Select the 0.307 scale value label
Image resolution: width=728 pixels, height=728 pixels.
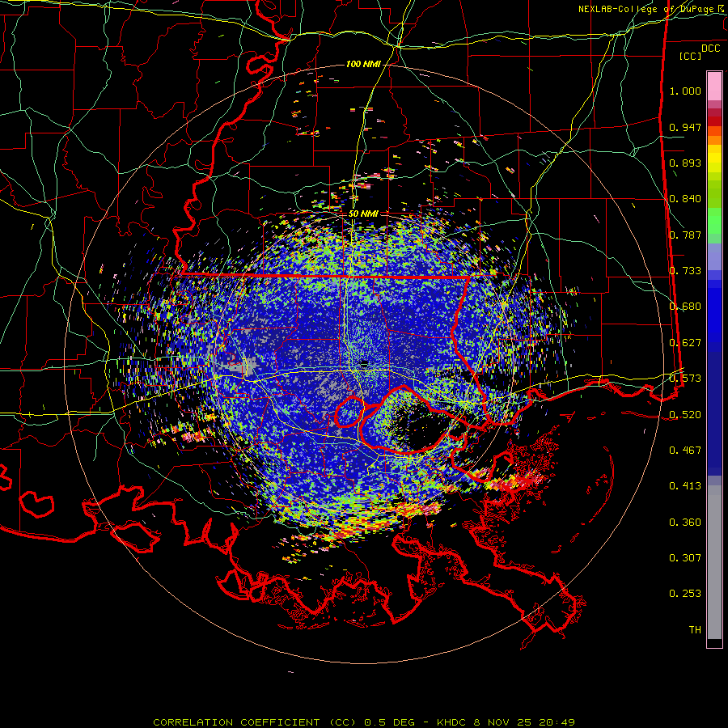pyautogui.click(x=685, y=557)
